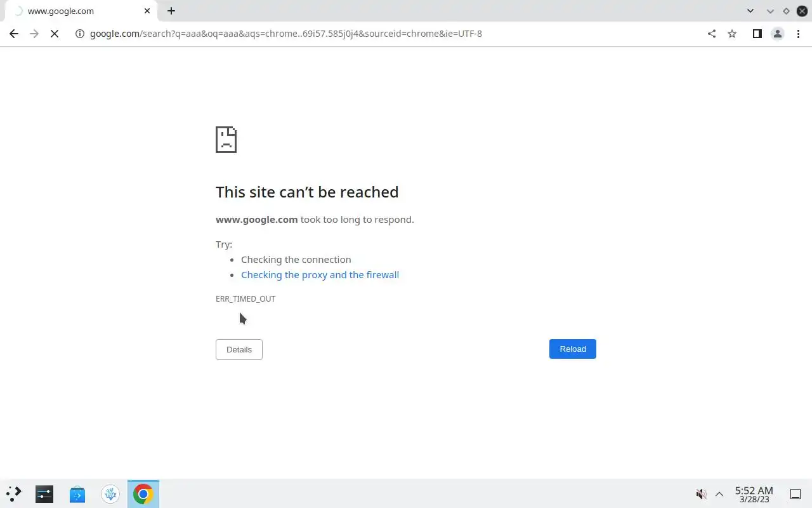Expand the system tray hidden icons

tap(719, 494)
